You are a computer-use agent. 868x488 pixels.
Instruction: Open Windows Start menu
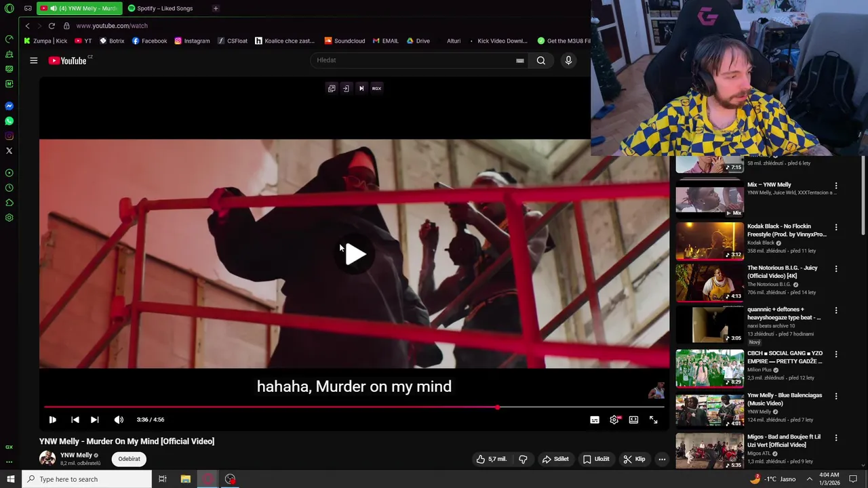pos(10,479)
